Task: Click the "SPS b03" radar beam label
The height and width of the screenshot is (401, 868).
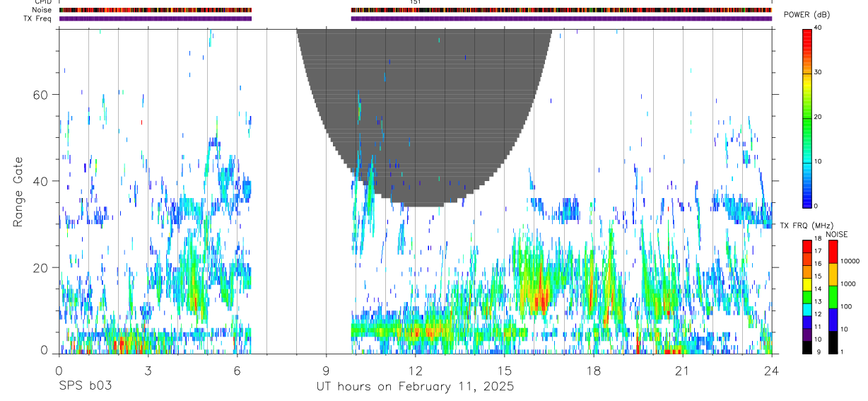Action: pos(84,387)
